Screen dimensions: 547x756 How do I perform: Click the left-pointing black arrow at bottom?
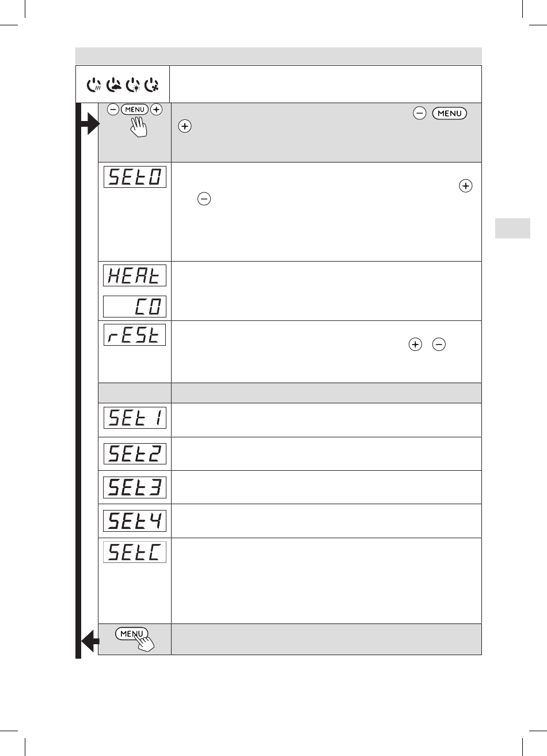pos(90,640)
